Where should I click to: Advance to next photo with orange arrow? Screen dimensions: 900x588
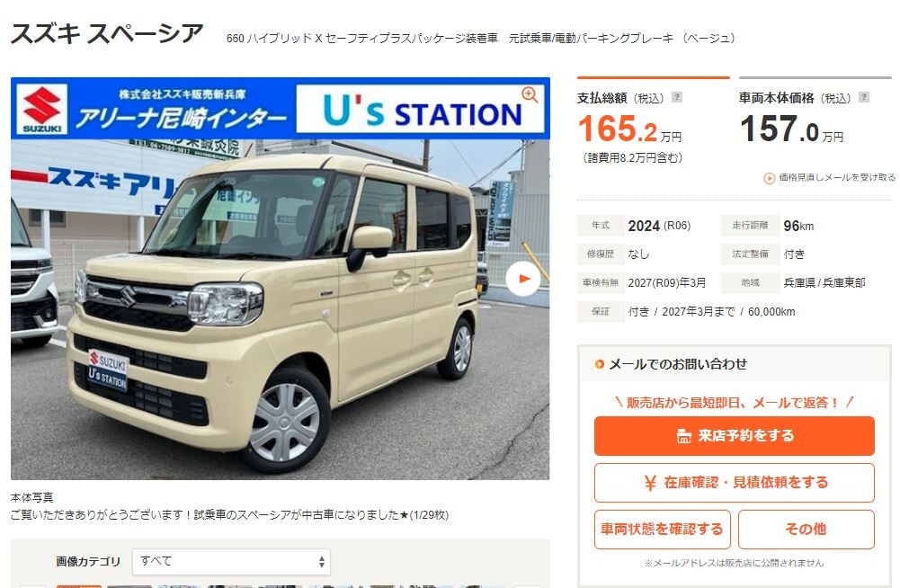pyautogui.click(x=523, y=279)
